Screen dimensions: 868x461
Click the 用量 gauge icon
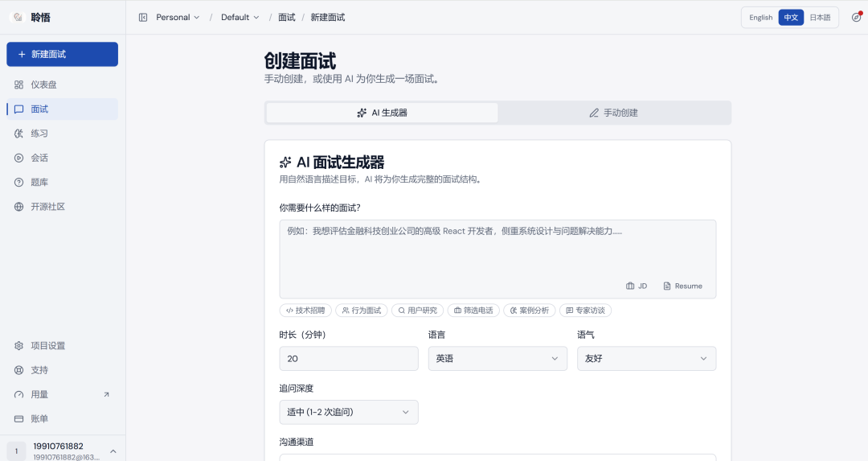(18, 394)
